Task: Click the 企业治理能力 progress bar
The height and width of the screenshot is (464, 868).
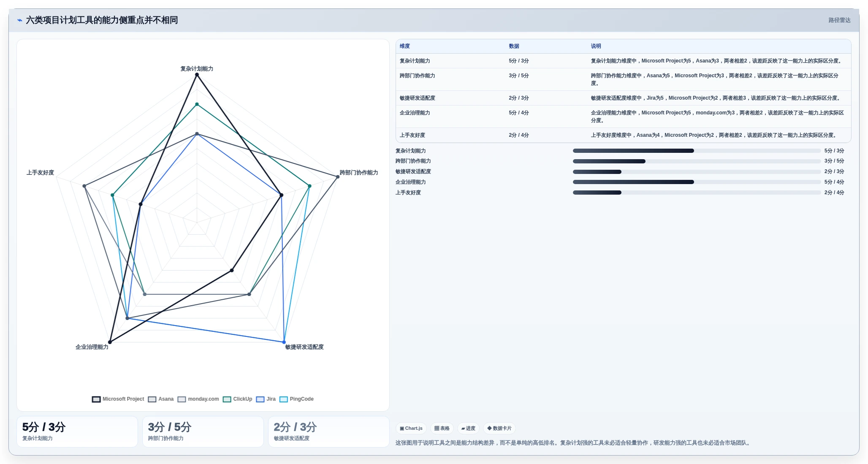Action: pos(697,182)
